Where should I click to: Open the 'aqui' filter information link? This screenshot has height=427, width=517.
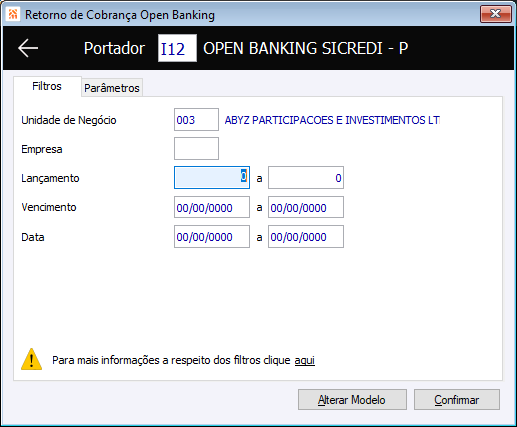[x=305, y=360]
